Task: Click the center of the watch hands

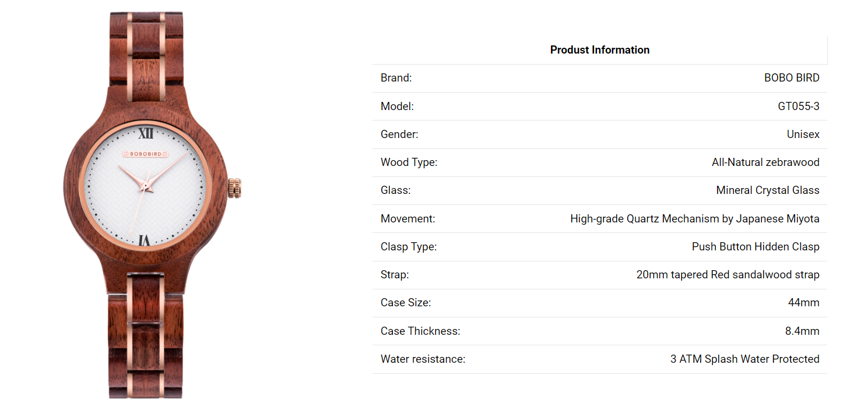Action: (146, 186)
